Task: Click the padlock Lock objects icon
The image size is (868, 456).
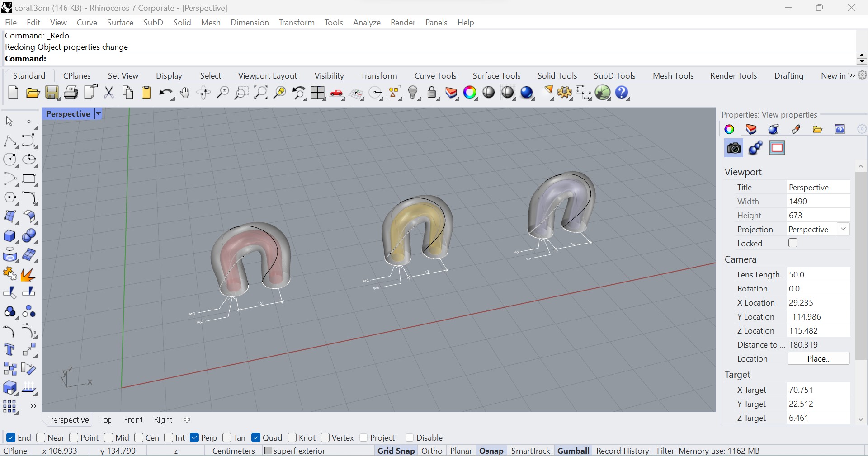Action: coord(432,93)
